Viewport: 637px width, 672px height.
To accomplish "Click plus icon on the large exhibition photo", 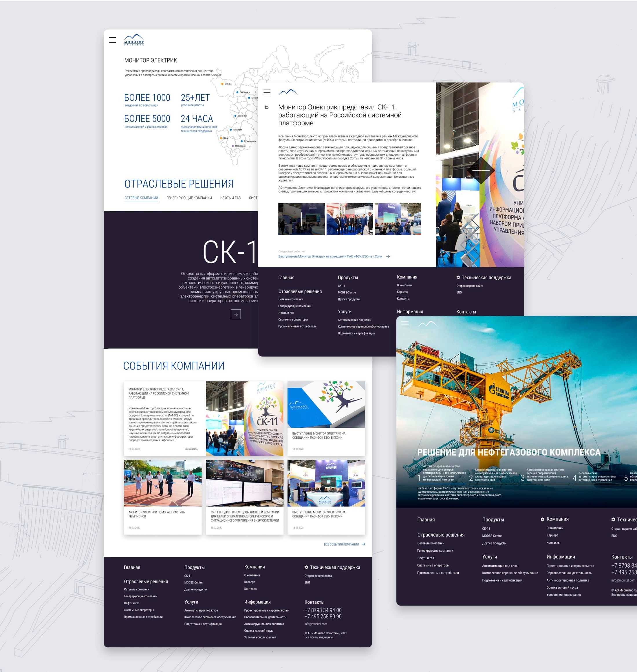I will point(481,171).
